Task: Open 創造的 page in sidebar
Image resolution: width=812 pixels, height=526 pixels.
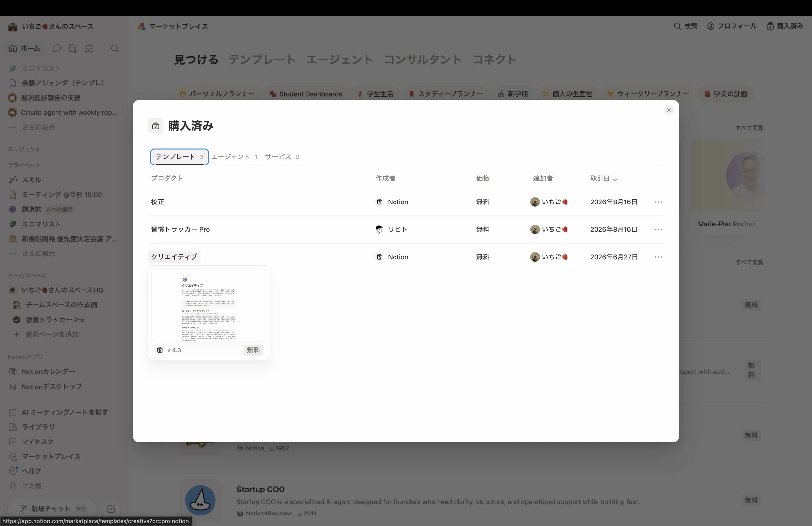Action: pyautogui.click(x=64, y=209)
